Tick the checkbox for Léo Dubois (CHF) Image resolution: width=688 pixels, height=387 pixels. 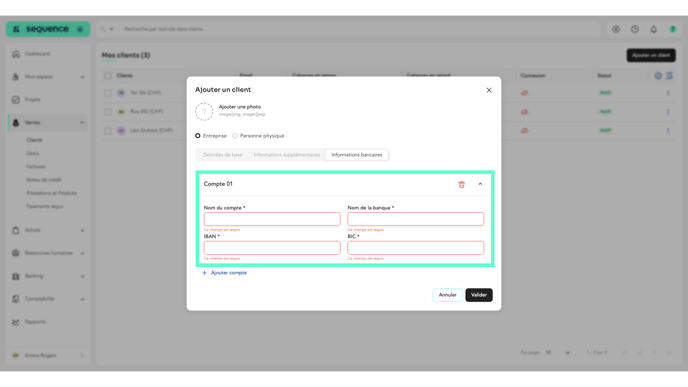click(108, 131)
